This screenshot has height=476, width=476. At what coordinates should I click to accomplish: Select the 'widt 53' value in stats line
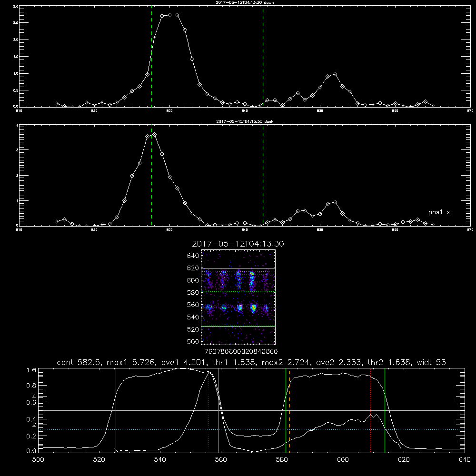click(431, 362)
